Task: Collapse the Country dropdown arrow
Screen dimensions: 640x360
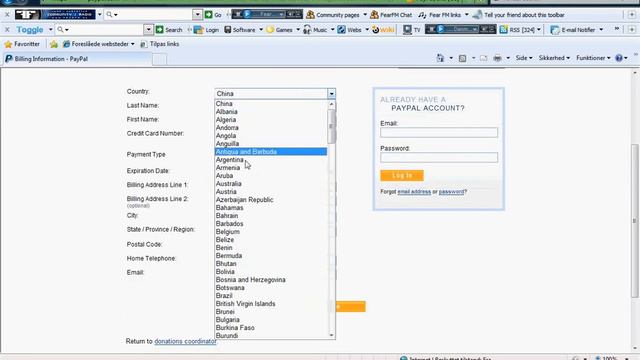Action: coord(331,93)
